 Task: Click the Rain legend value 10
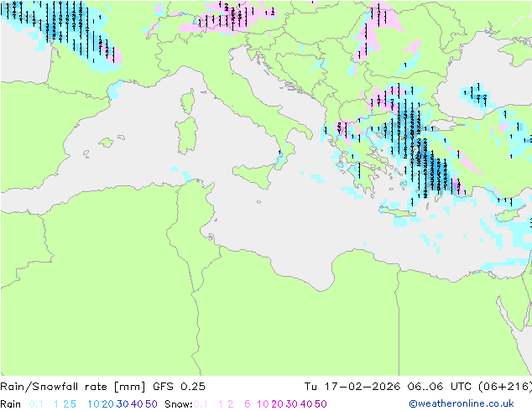pos(93,404)
